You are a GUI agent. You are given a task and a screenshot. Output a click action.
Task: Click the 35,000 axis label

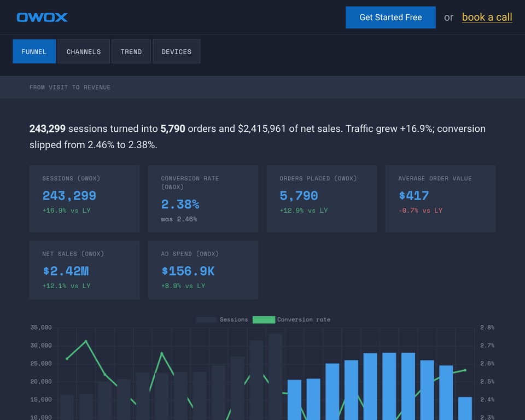tap(41, 327)
